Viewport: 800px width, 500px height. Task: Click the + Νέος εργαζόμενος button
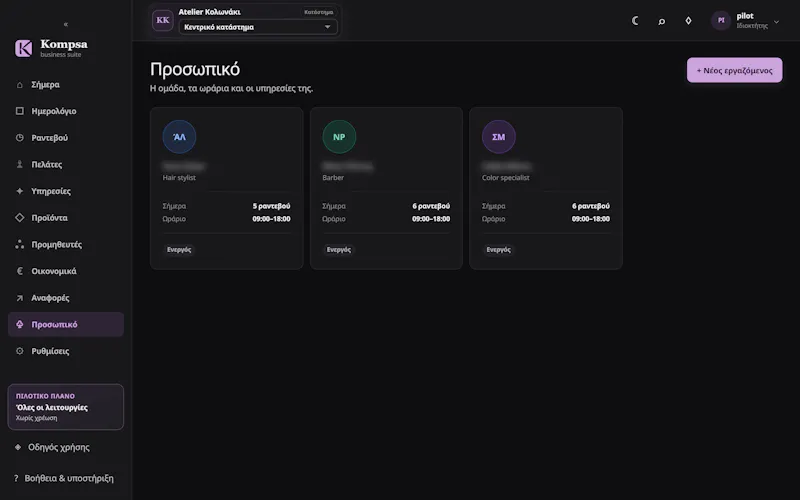coord(734,70)
